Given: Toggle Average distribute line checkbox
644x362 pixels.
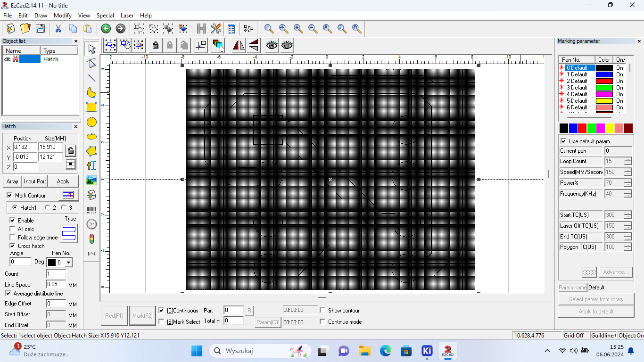Looking at the screenshot, I should 8,293.
